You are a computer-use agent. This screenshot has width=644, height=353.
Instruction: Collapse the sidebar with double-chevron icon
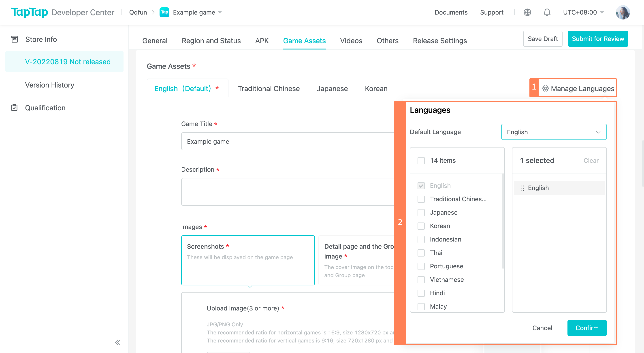click(118, 342)
